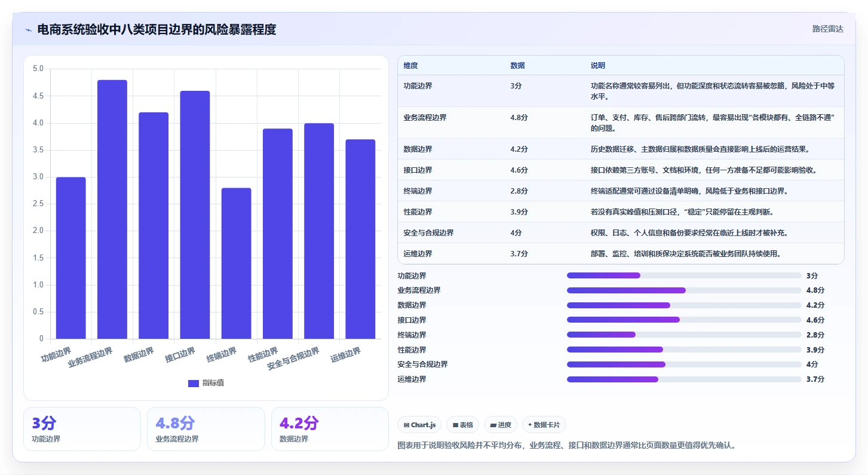The image size is (868, 475).
Task: Toggle the 指标值 legend swatch
Action: pyautogui.click(x=193, y=384)
